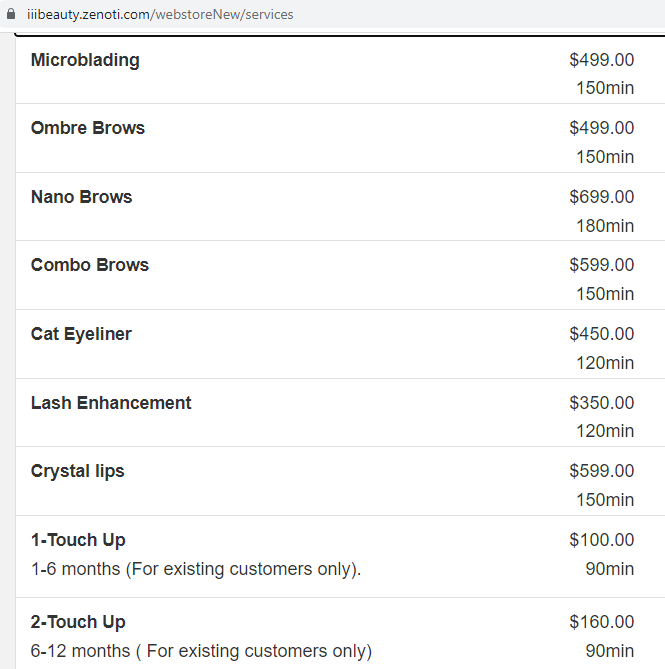Click the $100.00 price for 1-Touch Up
This screenshot has width=665, height=669.
click(601, 540)
